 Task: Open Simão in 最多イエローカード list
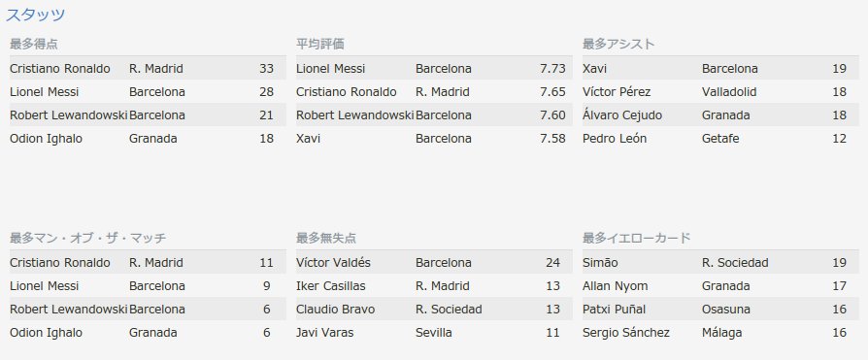[600, 262]
